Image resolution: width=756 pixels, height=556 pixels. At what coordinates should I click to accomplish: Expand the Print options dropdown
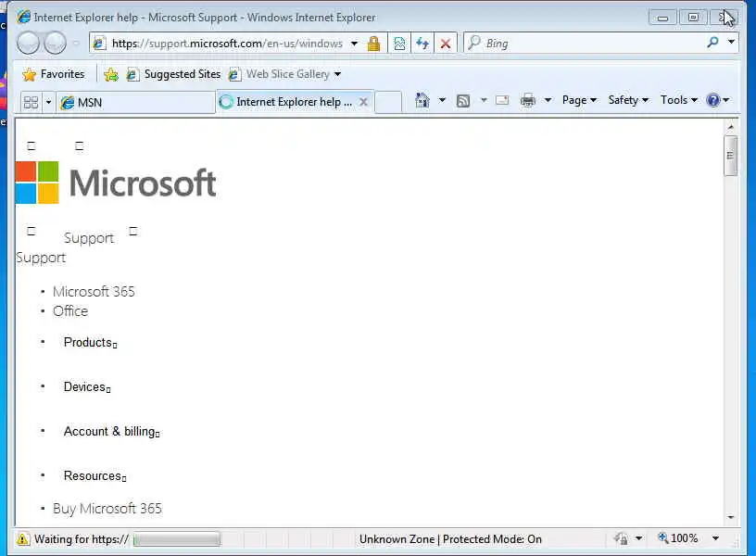point(548,100)
